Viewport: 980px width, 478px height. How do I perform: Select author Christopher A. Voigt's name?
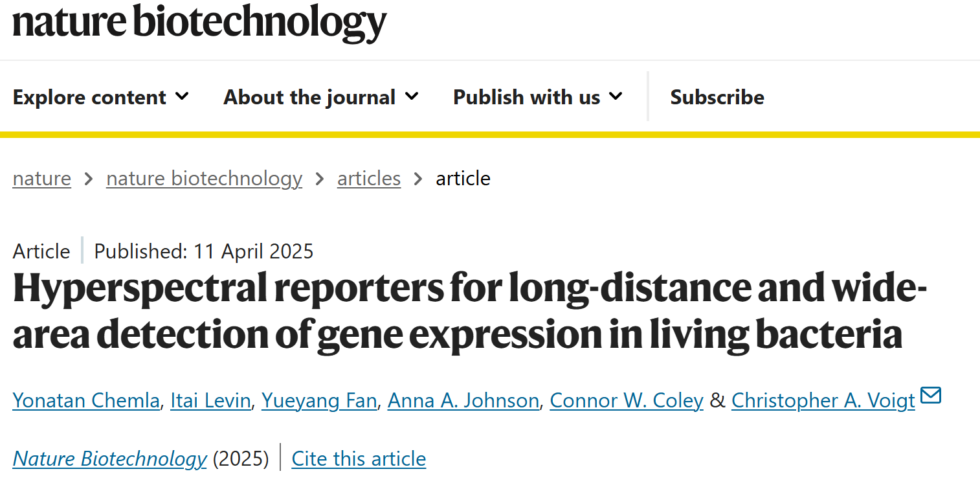(x=823, y=401)
